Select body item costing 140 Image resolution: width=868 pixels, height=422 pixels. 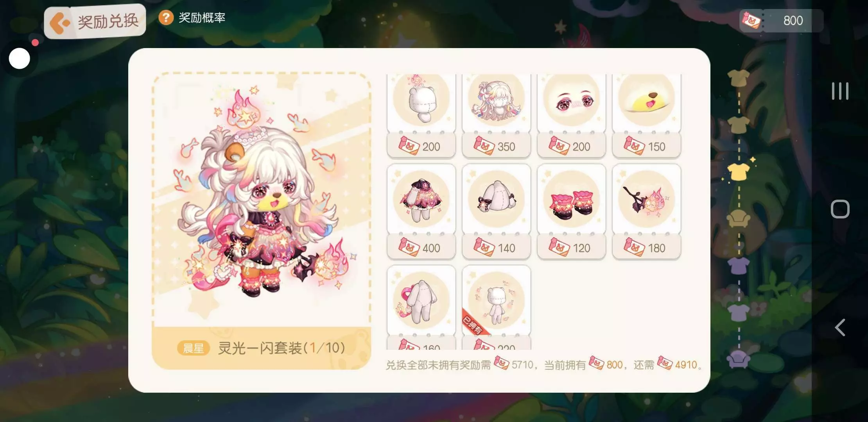496,211
